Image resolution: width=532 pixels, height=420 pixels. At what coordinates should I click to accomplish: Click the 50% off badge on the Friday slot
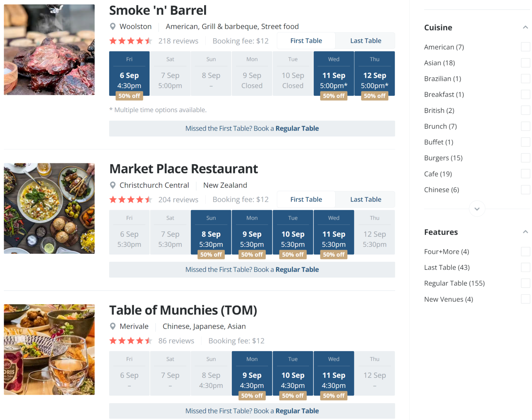(x=129, y=96)
